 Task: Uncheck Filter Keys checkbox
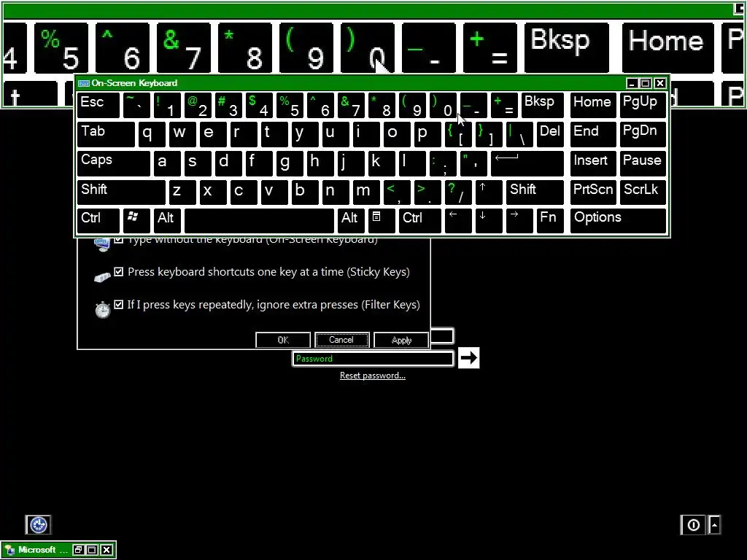pos(119,304)
